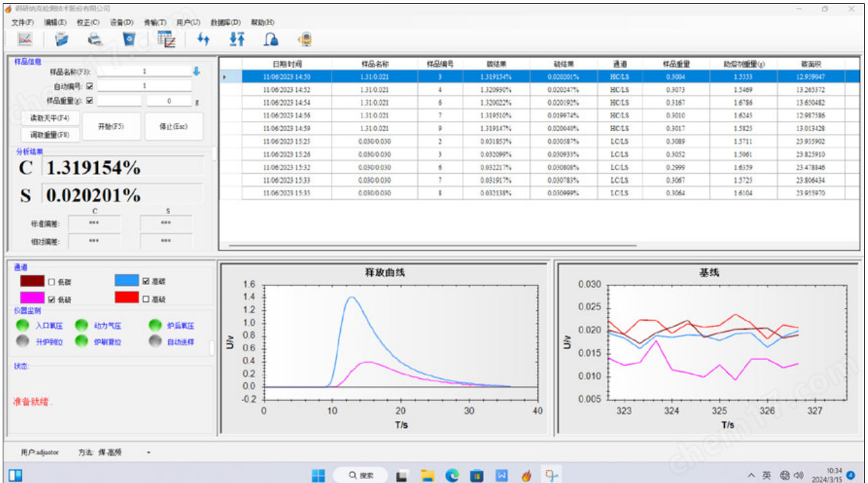Open Windows Start menu on taskbar

point(319,475)
